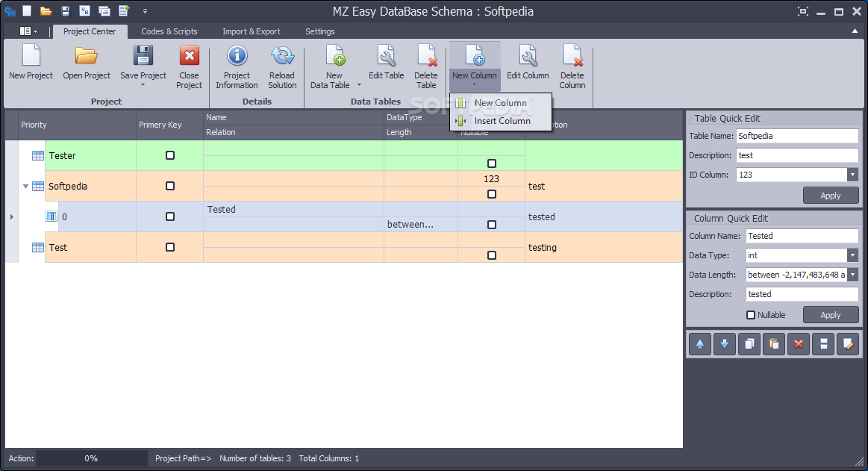Screen dimensions: 868x471
Task: Click the Edit Table tool
Action: pos(387,63)
